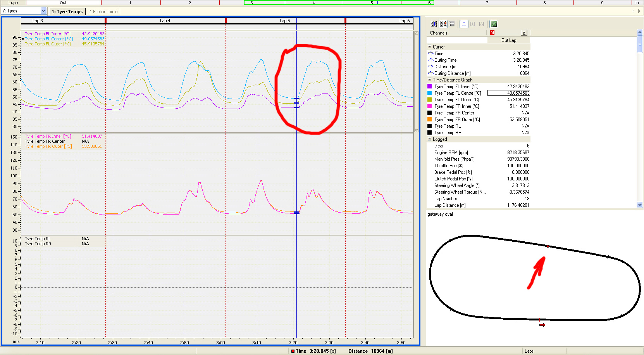644x355 pixels.
Task: Collapse the Time/Distance Graph group
Action: [429, 80]
